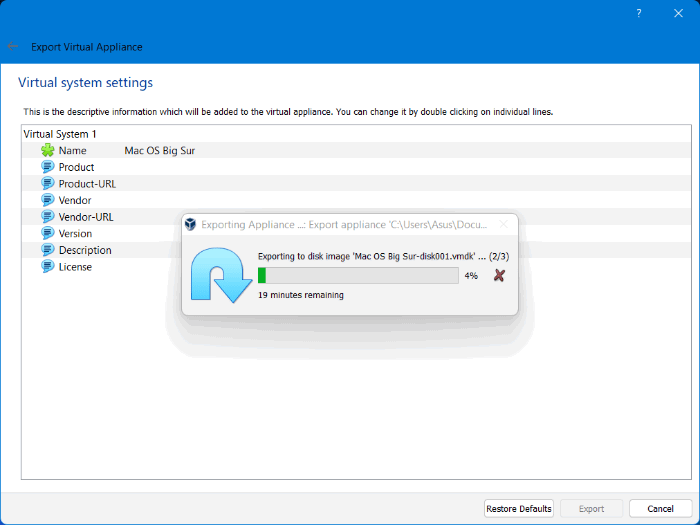This screenshot has width=700, height=525.
Task: Click the Restore Defaults button
Action: (519, 509)
